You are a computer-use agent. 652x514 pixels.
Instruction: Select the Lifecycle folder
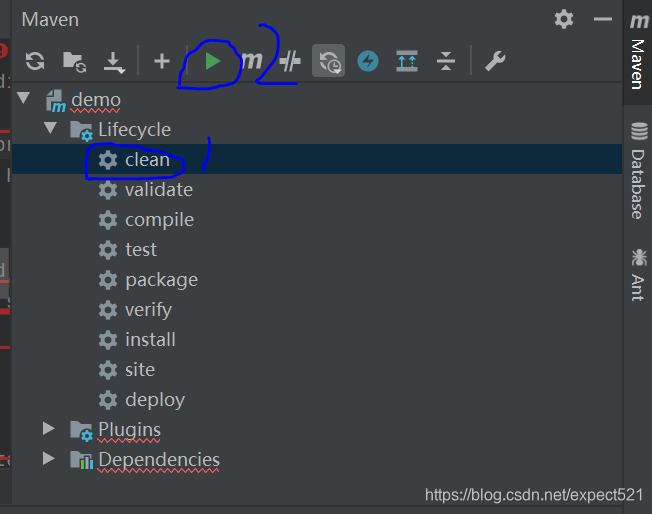134,130
